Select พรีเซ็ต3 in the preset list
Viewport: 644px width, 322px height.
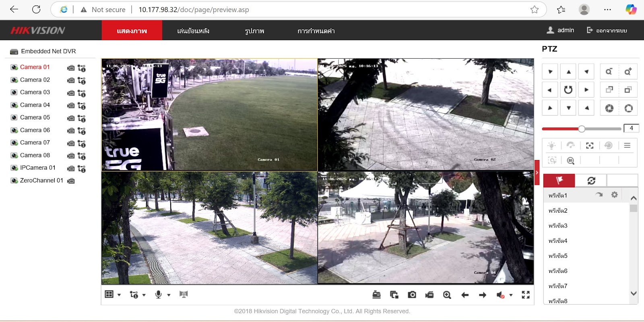pyautogui.click(x=558, y=226)
